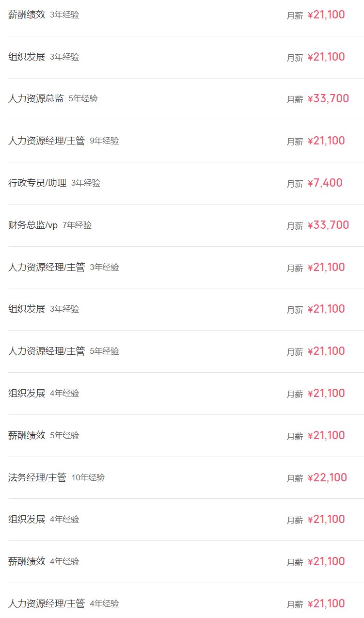Select 人力资源总监 5年经验 job title
364x618 pixels.
click(x=36, y=99)
